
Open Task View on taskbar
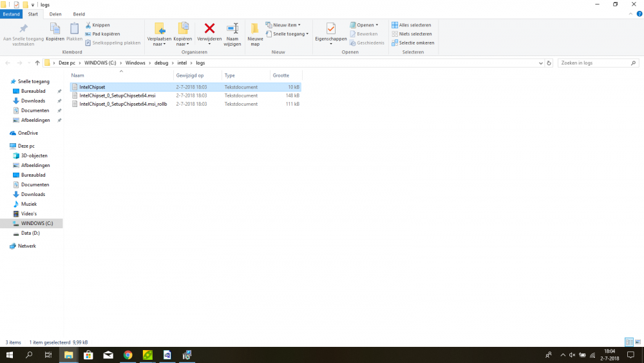point(48,355)
